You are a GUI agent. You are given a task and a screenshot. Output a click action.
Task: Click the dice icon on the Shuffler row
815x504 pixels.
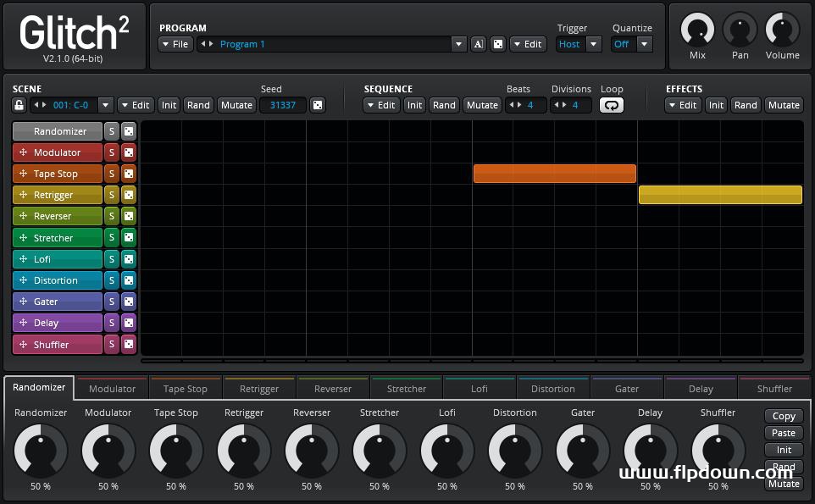(x=129, y=344)
